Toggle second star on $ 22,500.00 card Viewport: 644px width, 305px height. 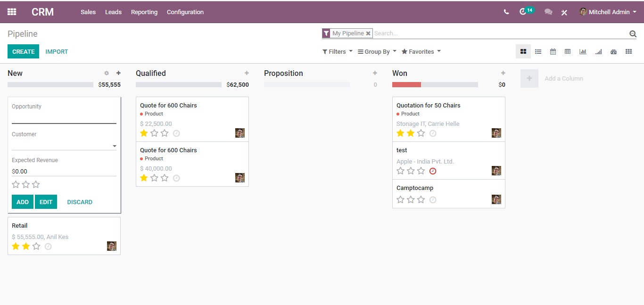pyautogui.click(x=154, y=133)
